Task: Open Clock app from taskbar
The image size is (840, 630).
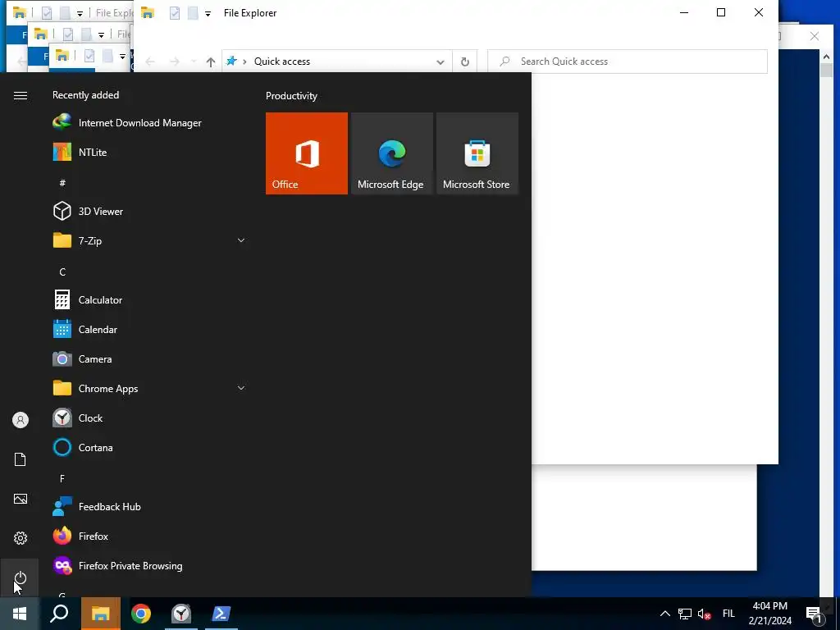Action: point(181,614)
